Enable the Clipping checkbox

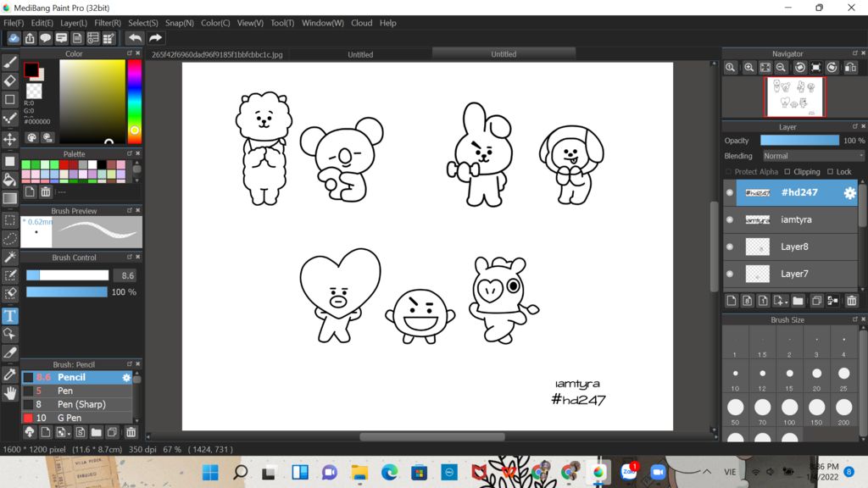click(x=787, y=171)
